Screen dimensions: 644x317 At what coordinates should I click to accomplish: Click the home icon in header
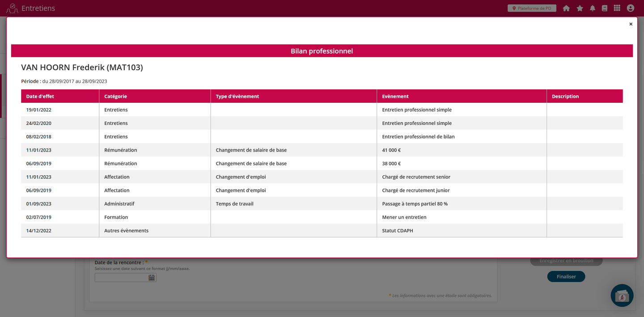tap(566, 8)
